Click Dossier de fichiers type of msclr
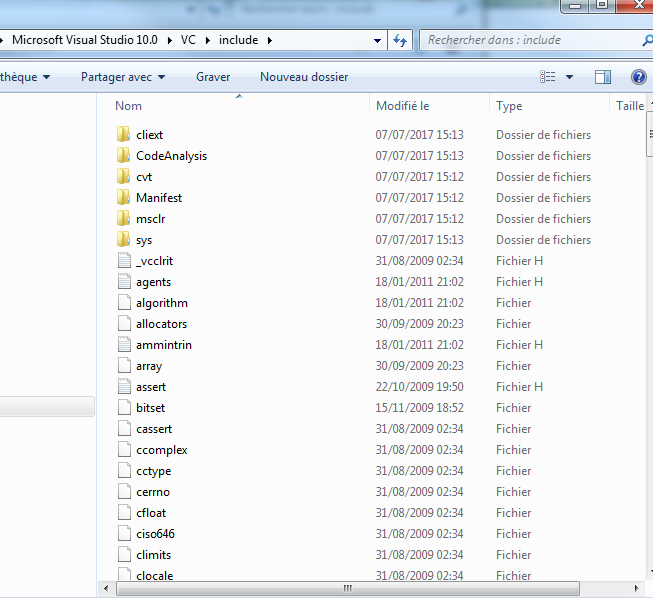 (543, 219)
